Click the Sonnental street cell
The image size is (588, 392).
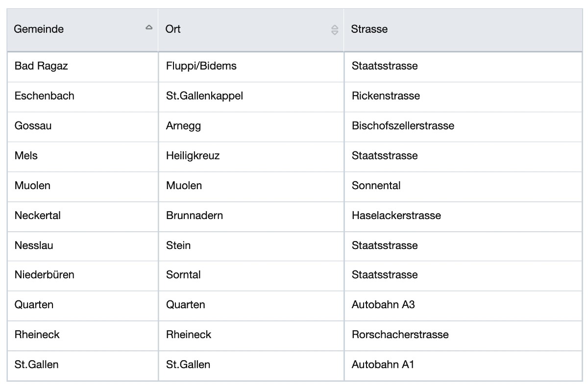(376, 186)
